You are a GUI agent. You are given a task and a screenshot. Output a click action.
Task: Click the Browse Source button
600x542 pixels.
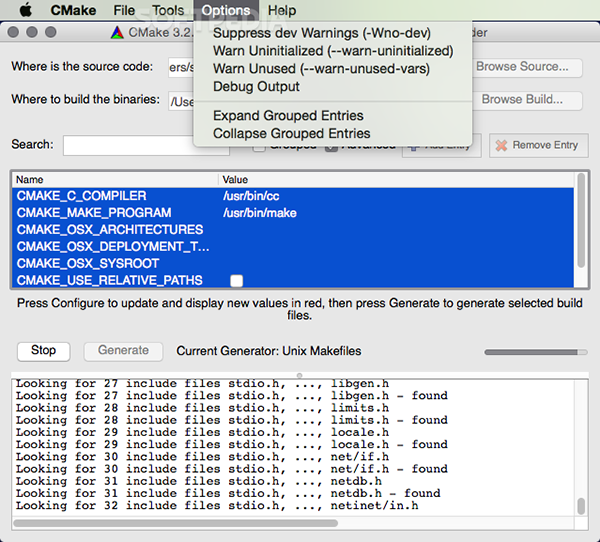[x=527, y=67]
